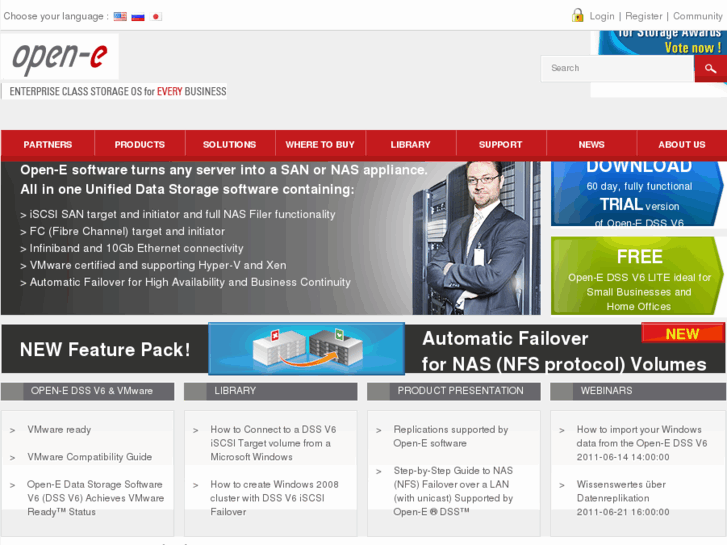Open How to create Windows 2008 cluster link

(274, 498)
